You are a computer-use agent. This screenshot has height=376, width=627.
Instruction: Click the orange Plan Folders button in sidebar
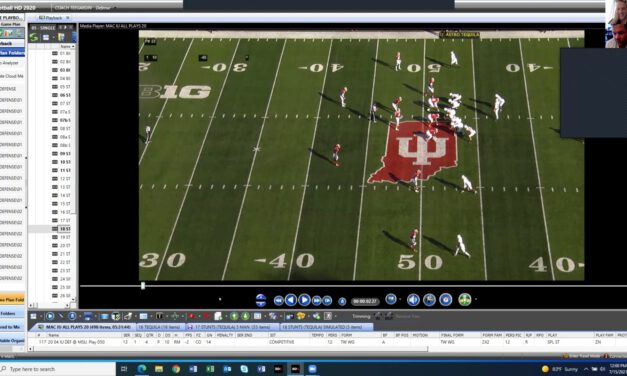12,300
